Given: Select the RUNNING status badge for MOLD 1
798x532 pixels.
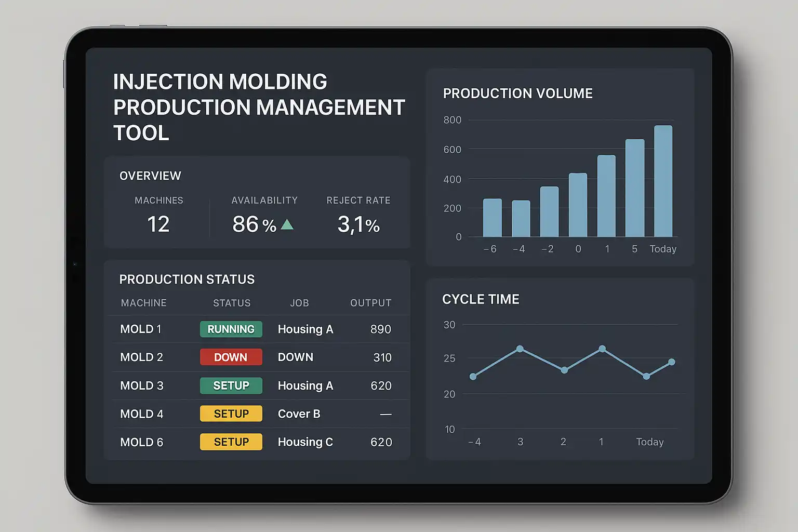Looking at the screenshot, I should pos(231,329).
